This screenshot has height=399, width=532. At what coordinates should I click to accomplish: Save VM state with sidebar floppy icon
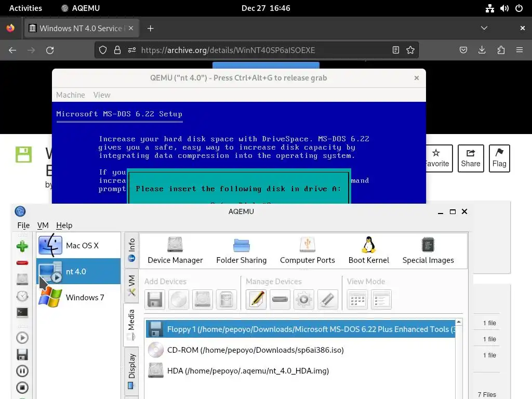tap(22, 354)
